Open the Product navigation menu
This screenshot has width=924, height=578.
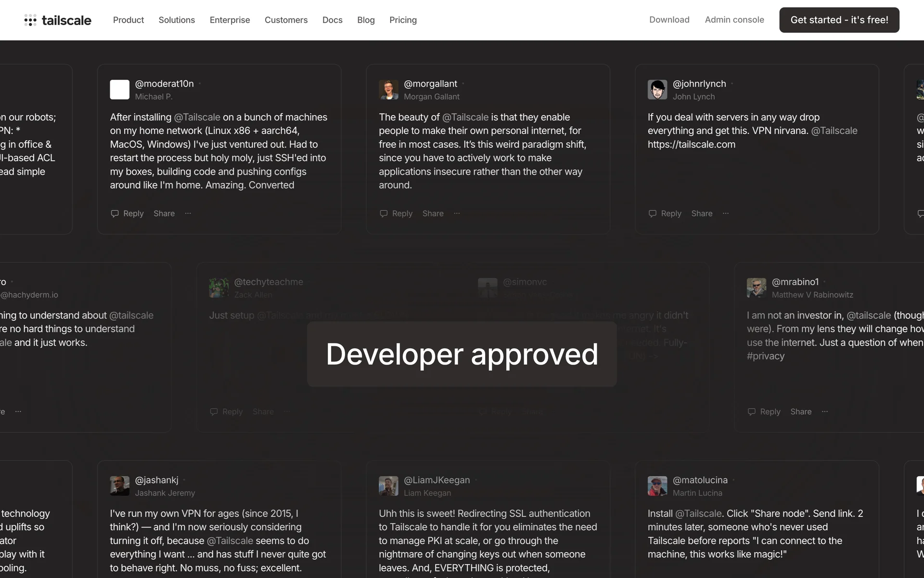(128, 20)
